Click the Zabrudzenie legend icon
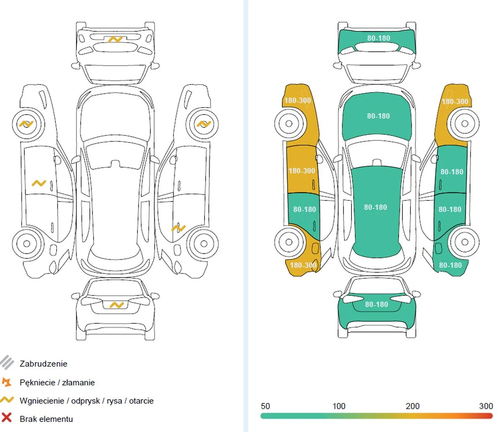Screen dimensions: 504x432 (x=7, y=363)
